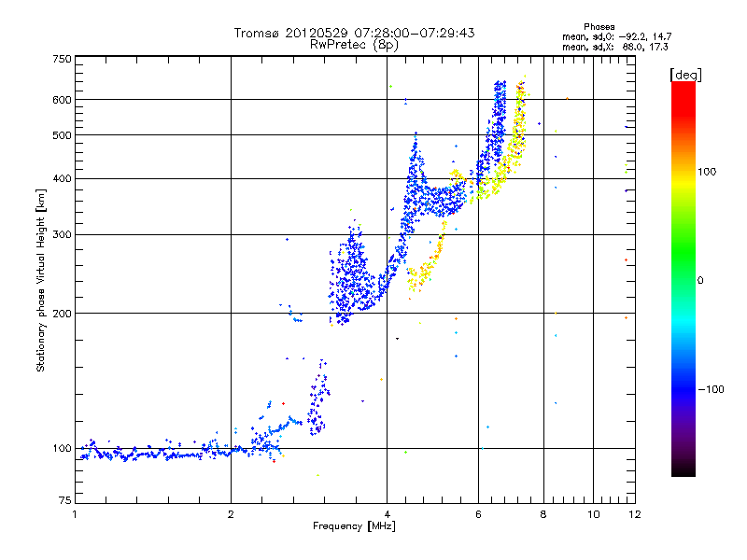Click the y-axis '75' tick label
The image size is (747, 560).
(x=65, y=500)
